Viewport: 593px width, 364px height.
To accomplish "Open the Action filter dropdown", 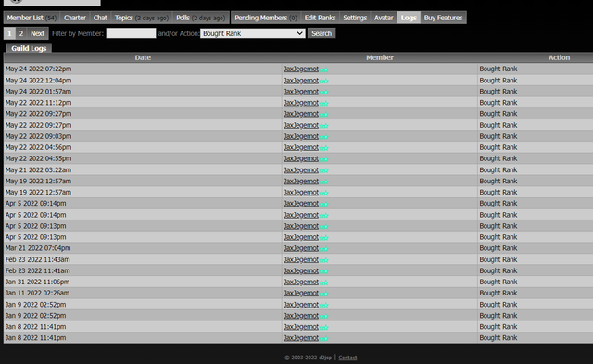I will pos(253,33).
